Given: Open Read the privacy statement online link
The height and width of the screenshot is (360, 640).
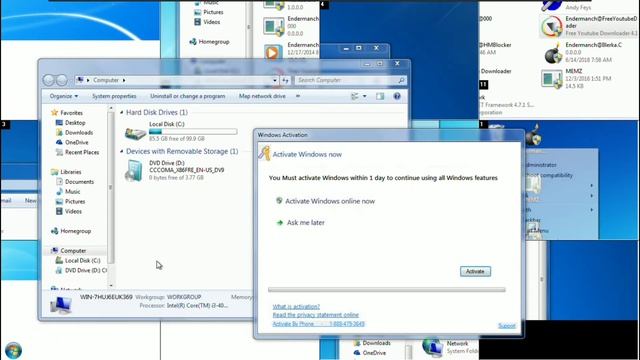Looking at the screenshot, I should (x=316, y=315).
